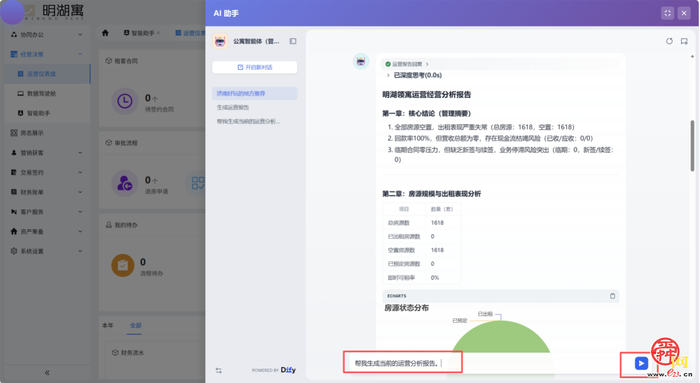700x383 pixels.
Task: Open the 济南好玩的地方推荐 conversation
Action: (254, 93)
